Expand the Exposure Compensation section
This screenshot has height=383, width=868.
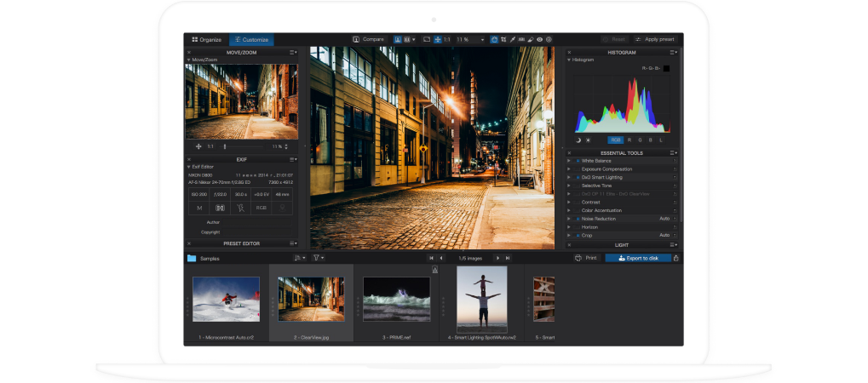pyautogui.click(x=569, y=169)
